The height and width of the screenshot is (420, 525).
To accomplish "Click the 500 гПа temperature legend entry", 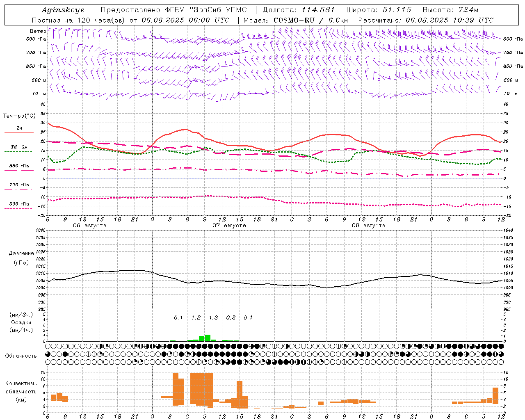I will click(19, 204).
